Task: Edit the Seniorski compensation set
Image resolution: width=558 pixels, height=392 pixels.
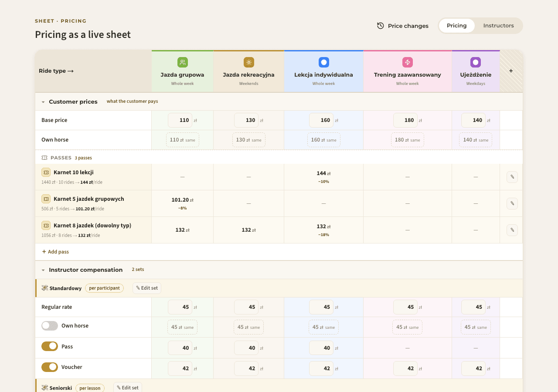Action: 128,388
